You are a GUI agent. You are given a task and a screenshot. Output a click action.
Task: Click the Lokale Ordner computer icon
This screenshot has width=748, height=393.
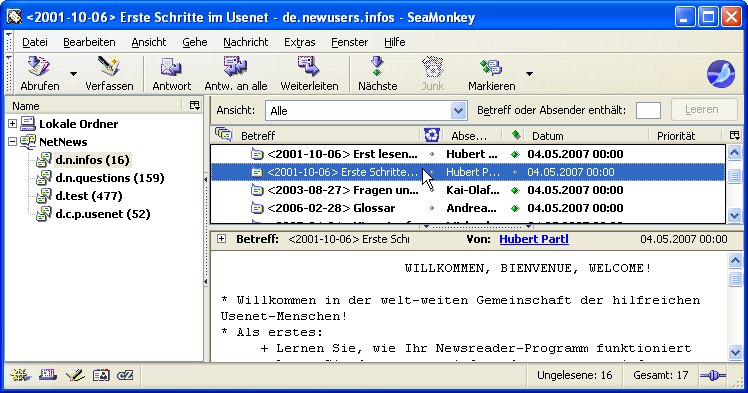point(28,124)
